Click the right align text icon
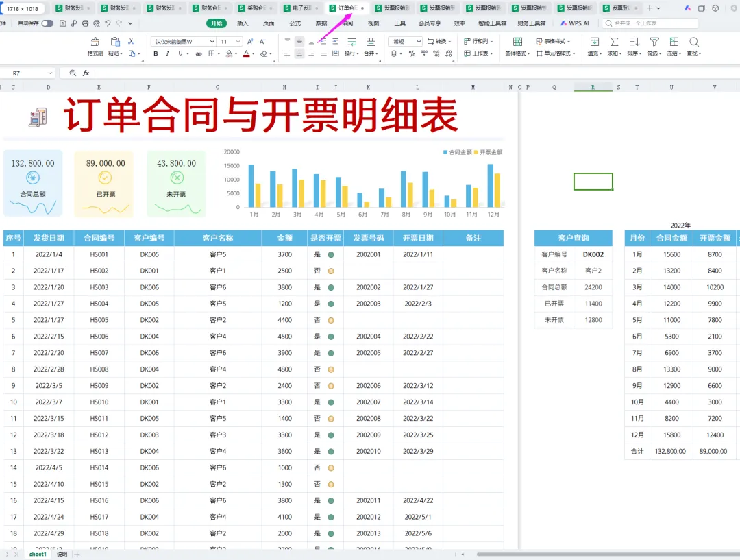Screen dimensions: 740x560 (x=312, y=54)
